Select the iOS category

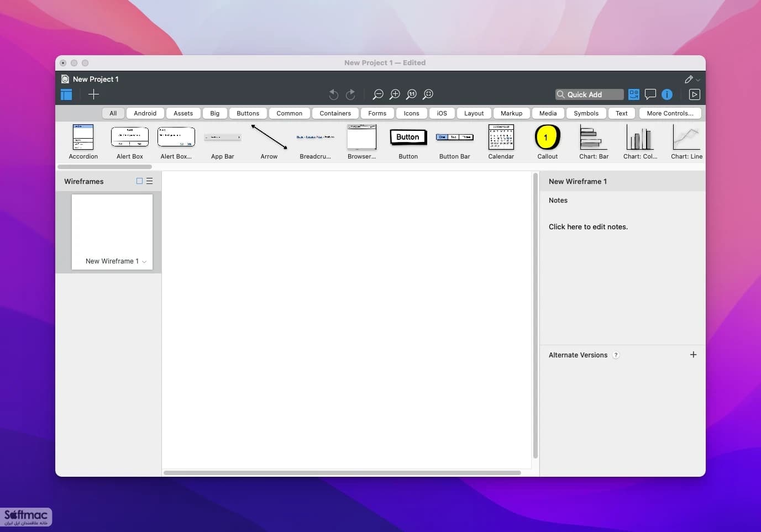442,113
